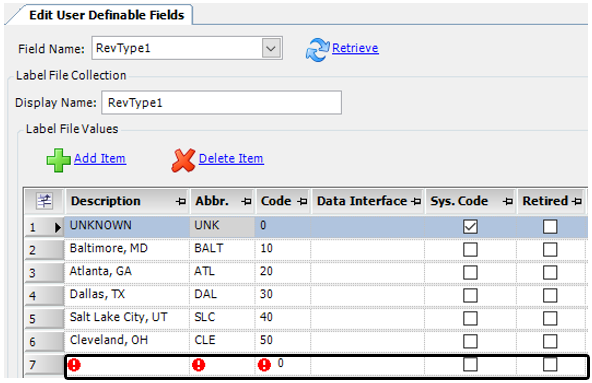Check Retired box for Baltimore, MD
The height and width of the screenshot is (383, 592).
point(550,250)
